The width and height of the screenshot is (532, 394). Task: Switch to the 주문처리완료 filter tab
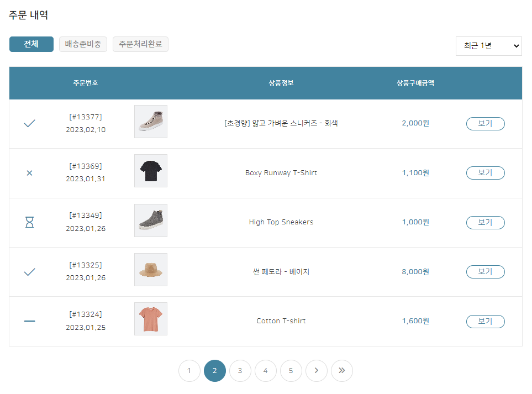(x=140, y=44)
